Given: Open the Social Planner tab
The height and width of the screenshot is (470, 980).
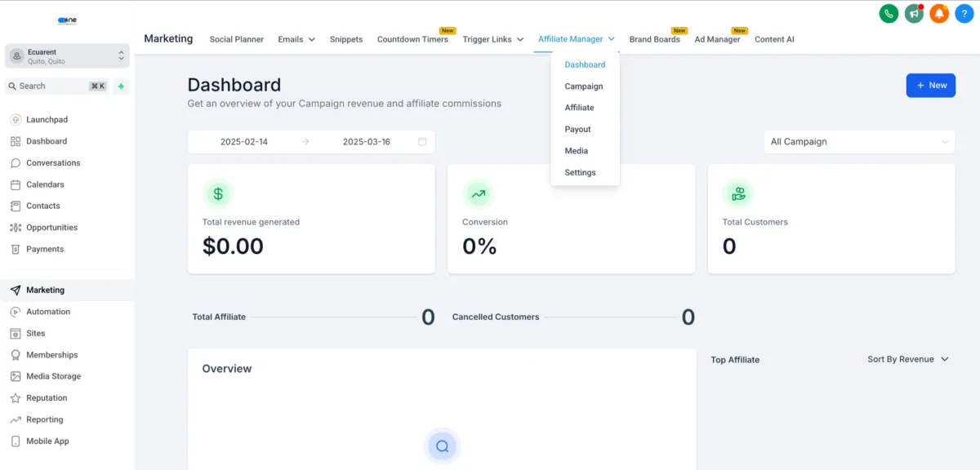Looking at the screenshot, I should point(236,39).
